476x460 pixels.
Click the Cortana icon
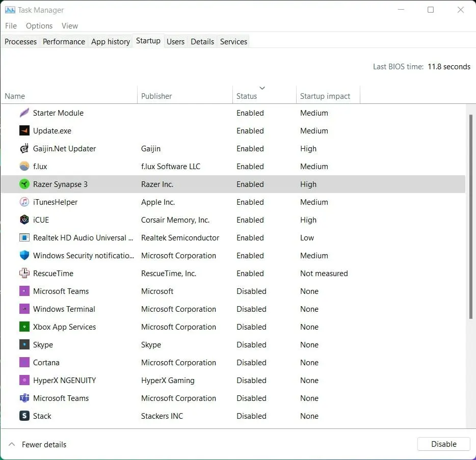click(x=24, y=362)
